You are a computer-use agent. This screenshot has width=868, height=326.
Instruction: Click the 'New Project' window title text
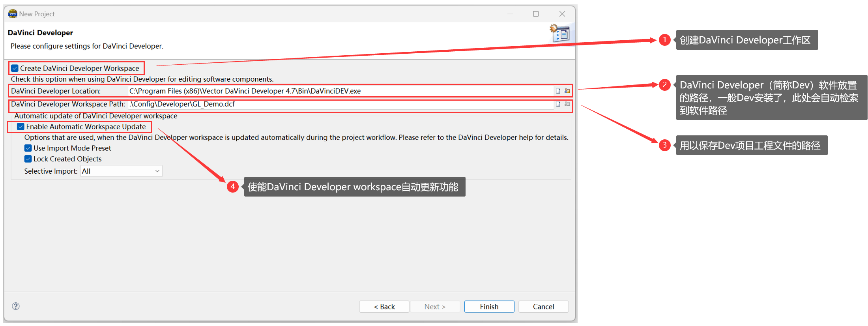coord(37,14)
